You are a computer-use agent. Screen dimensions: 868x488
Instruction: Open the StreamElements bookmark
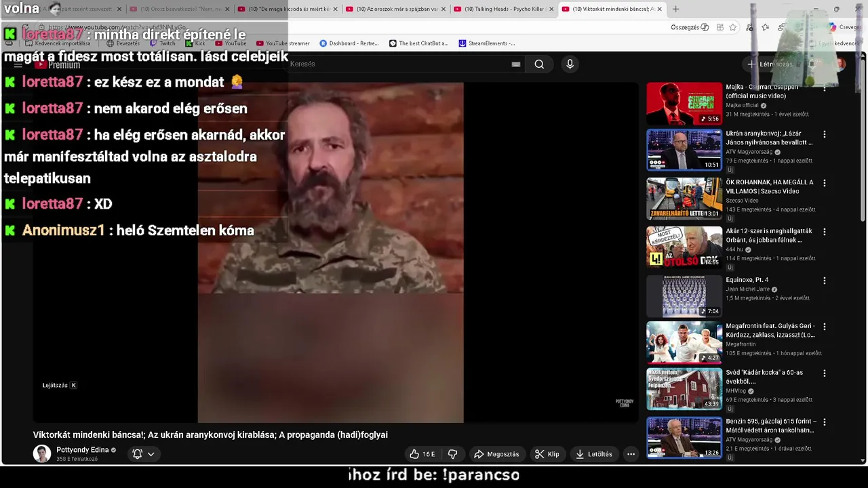(487, 43)
